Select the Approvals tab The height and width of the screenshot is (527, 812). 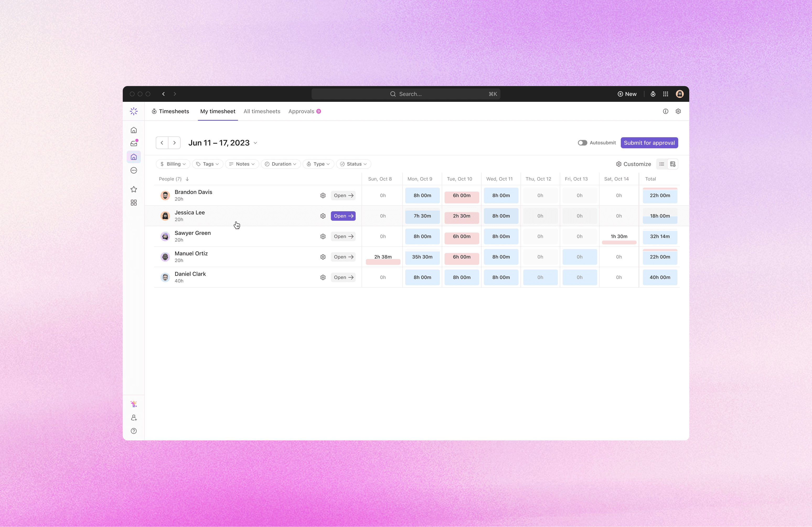[304, 111]
